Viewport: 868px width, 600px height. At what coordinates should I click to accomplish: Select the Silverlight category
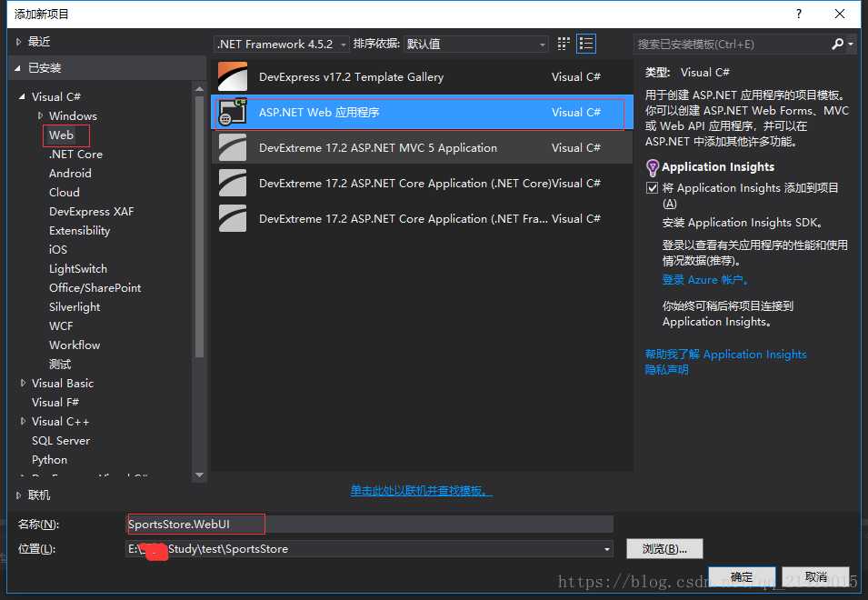75,306
